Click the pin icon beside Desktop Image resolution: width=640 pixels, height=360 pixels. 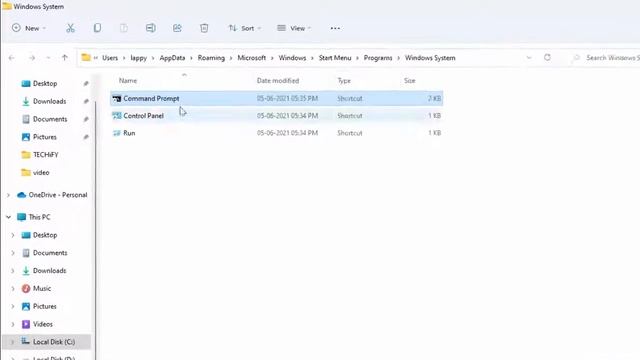click(86, 83)
